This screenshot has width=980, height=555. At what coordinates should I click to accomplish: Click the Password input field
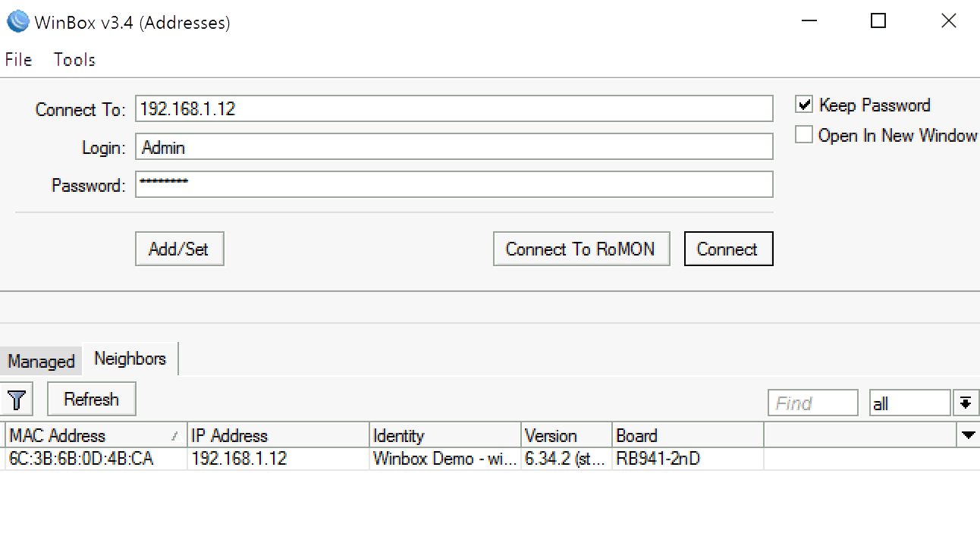(454, 184)
